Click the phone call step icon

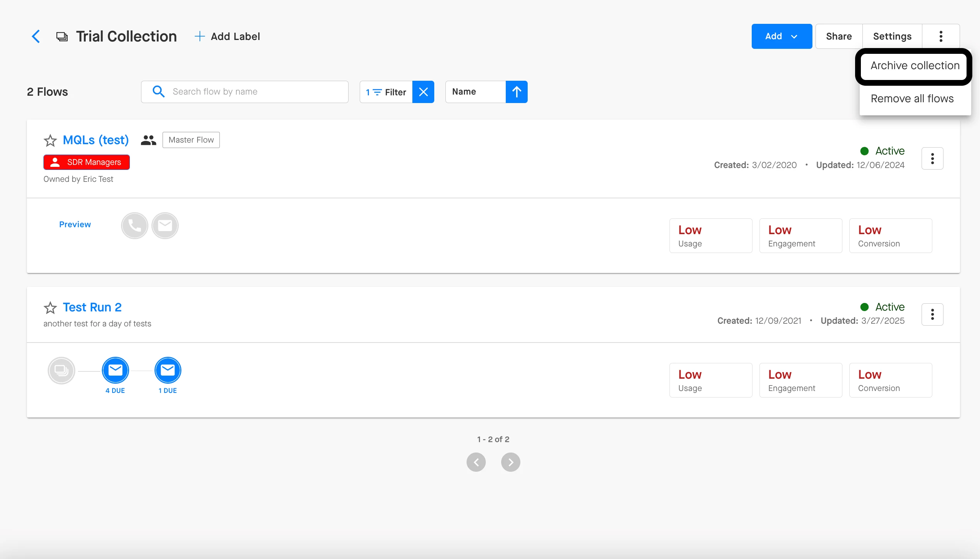click(x=135, y=226)
